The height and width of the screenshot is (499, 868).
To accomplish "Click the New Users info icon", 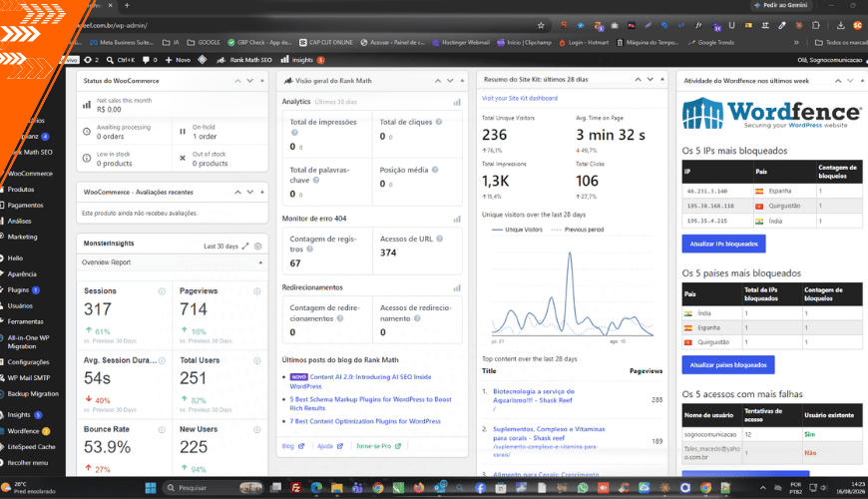I will tap(256, 429).
